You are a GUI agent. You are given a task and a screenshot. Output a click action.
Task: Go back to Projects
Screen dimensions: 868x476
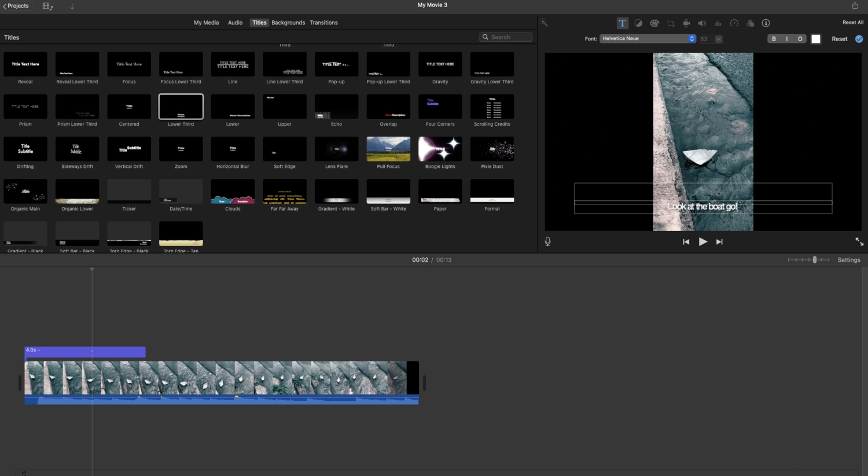16,6
